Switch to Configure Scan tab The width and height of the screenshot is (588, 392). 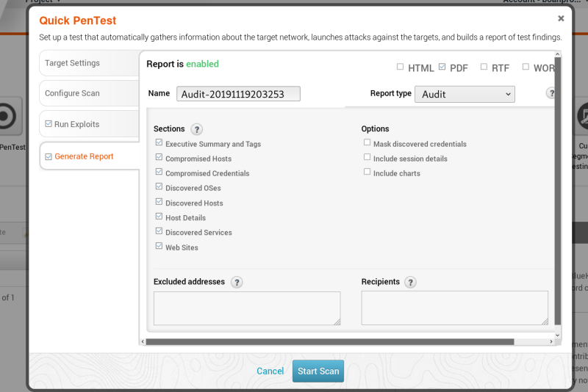89,93
